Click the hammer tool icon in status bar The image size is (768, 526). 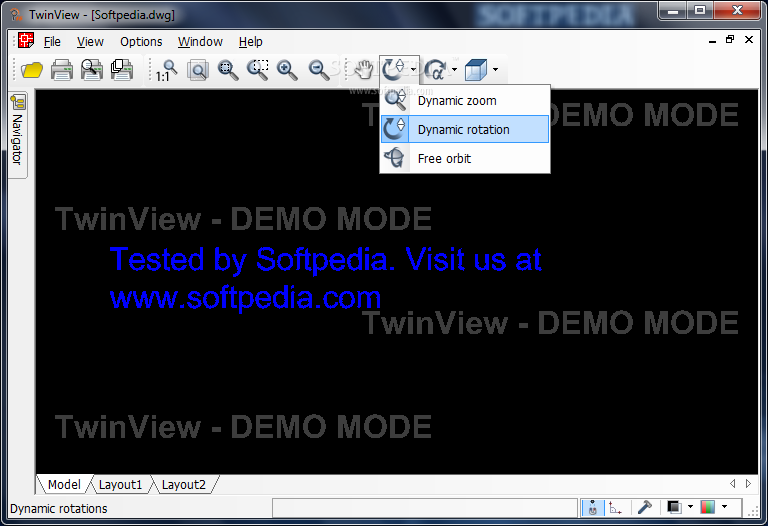(645, 507)
